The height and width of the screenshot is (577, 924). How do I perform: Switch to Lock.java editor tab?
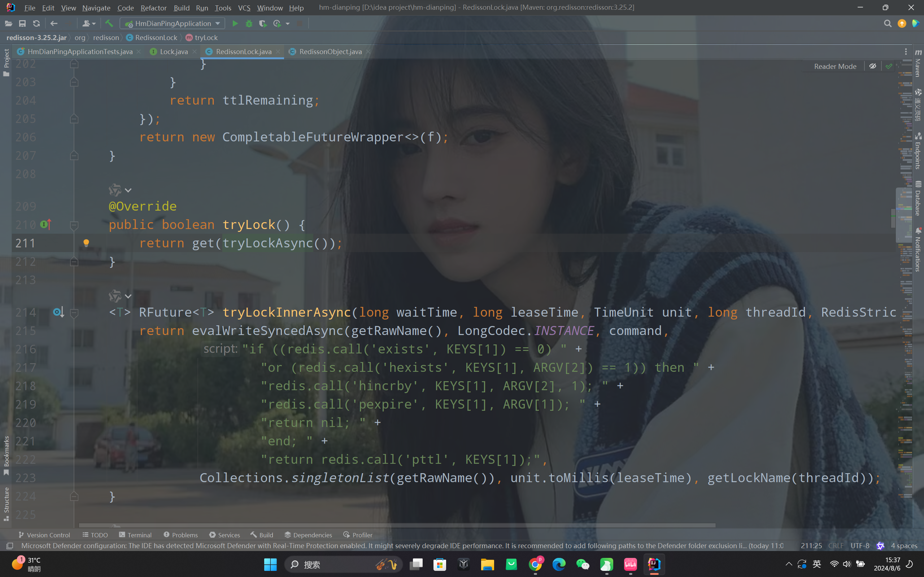coord(174,52)
